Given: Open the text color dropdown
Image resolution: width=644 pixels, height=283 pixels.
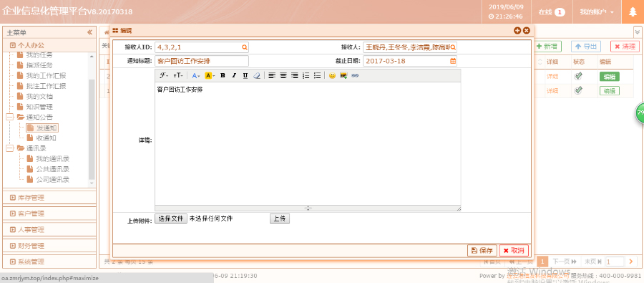Looking at the screenshot, I should [x=196, y=76].
